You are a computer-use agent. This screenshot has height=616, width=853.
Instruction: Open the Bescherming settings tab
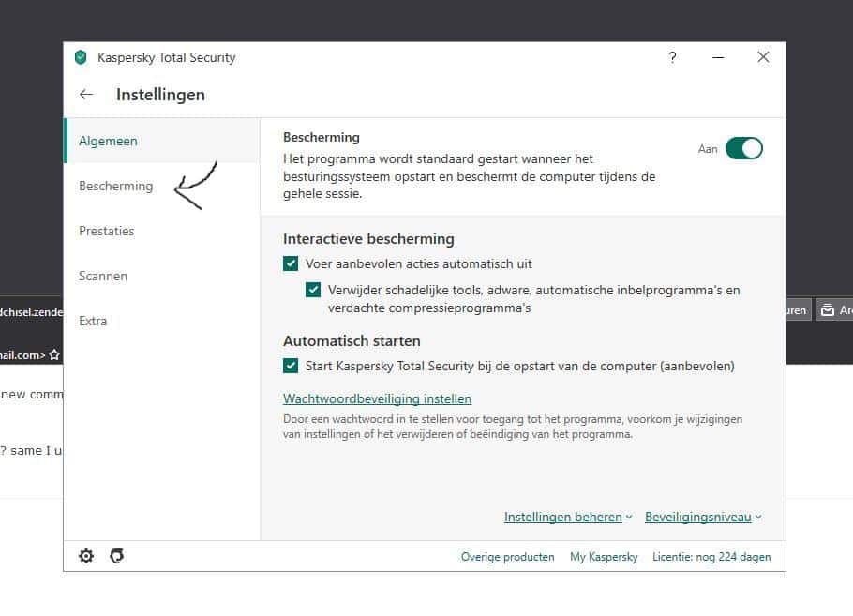[x=161, y=186]
